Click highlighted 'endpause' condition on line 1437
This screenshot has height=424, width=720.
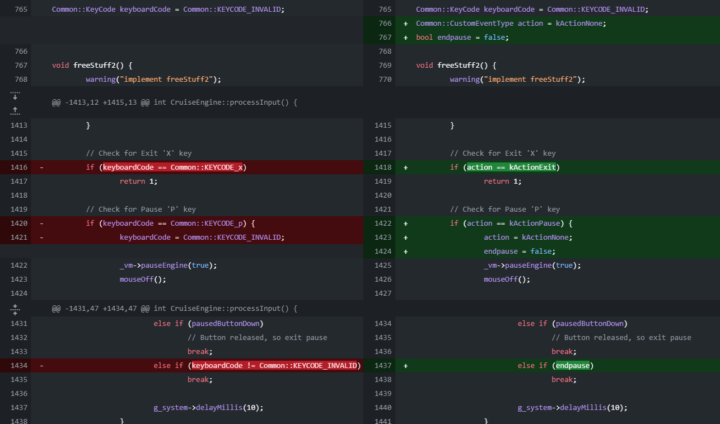click(x=571, y=366)
